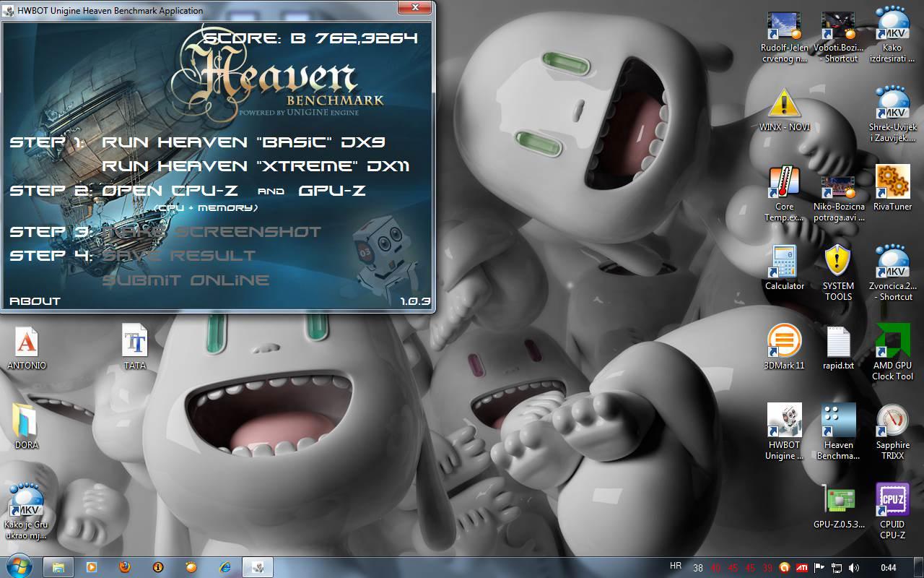
Task: Launch media player from taskbar
Action: [x=92, y=567]
